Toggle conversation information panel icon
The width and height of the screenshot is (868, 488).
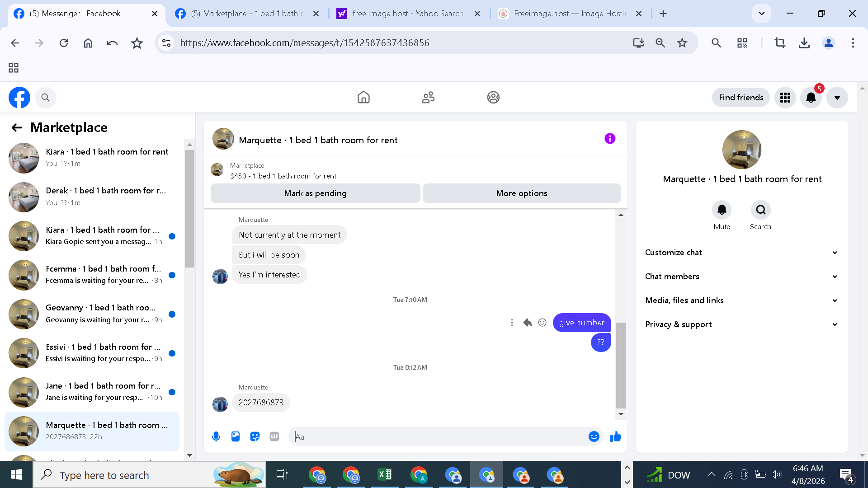coord(610,139)
